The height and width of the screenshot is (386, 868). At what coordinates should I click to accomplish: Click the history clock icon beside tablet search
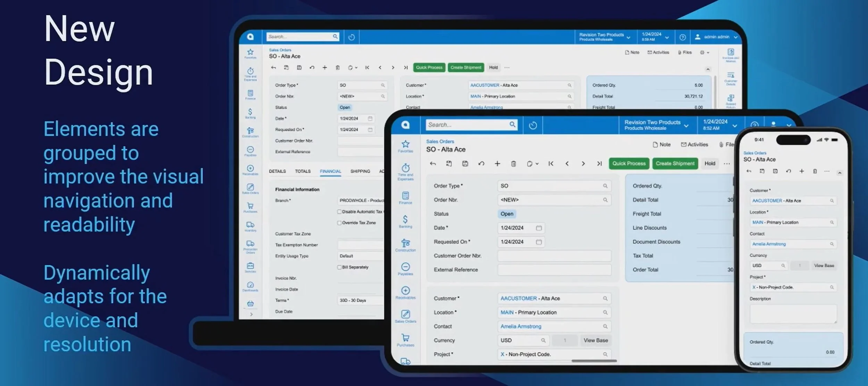point(533,125)
